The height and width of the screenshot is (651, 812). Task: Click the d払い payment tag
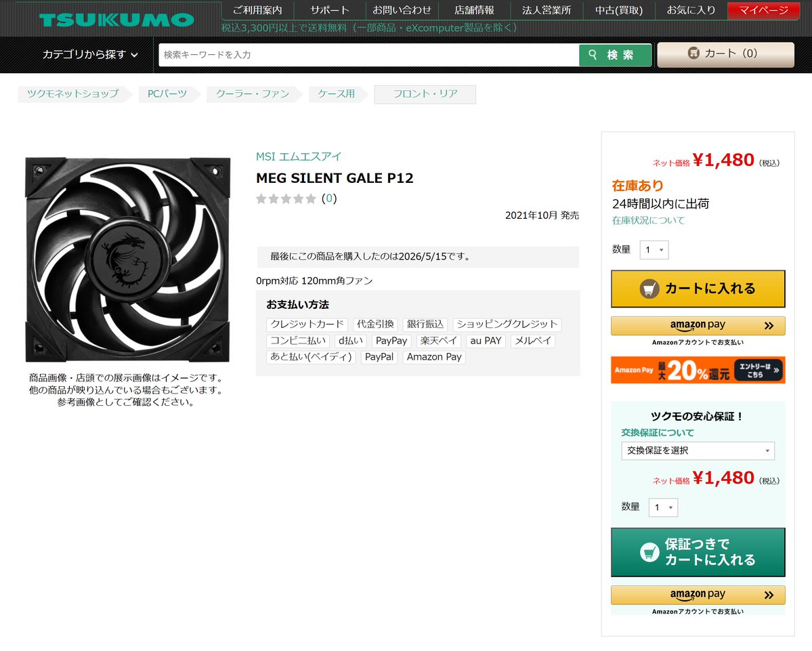click(x=351, y=341)
